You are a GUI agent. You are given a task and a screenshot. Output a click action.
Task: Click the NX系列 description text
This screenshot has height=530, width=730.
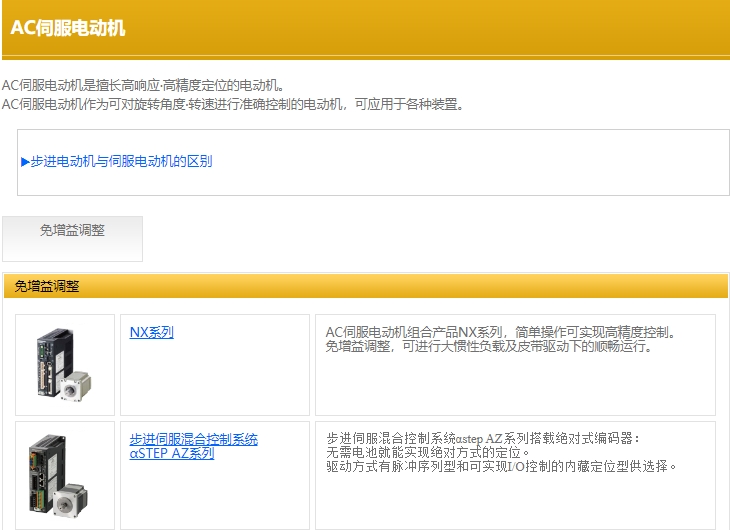click(500, 339)
